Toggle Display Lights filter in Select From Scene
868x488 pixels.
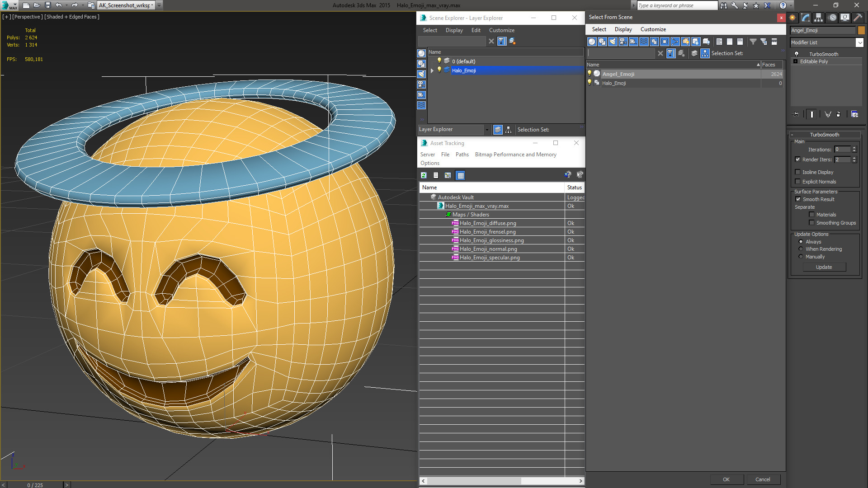pos(613,42)
